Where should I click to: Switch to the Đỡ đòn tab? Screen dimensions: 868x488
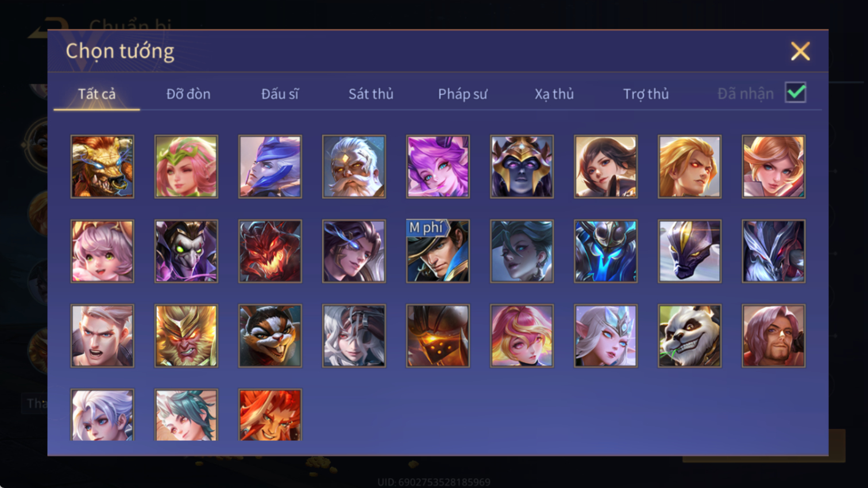pyautogui.click(x=188, y=94)
